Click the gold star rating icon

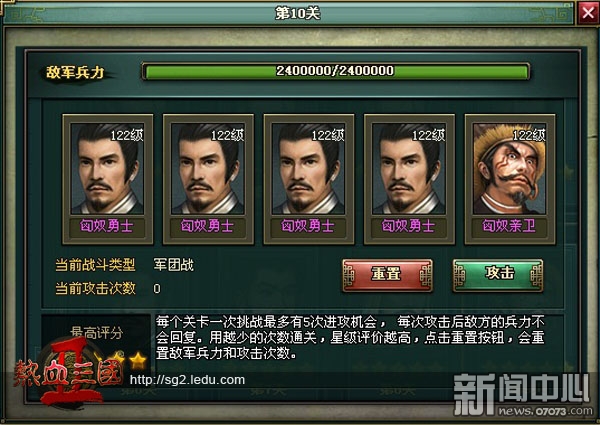[x=138, y=360]
